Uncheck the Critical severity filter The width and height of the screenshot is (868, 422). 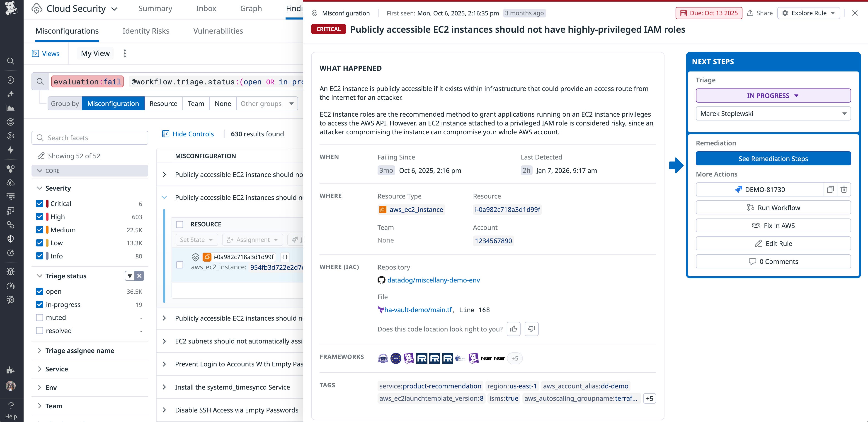click(39, 204)
